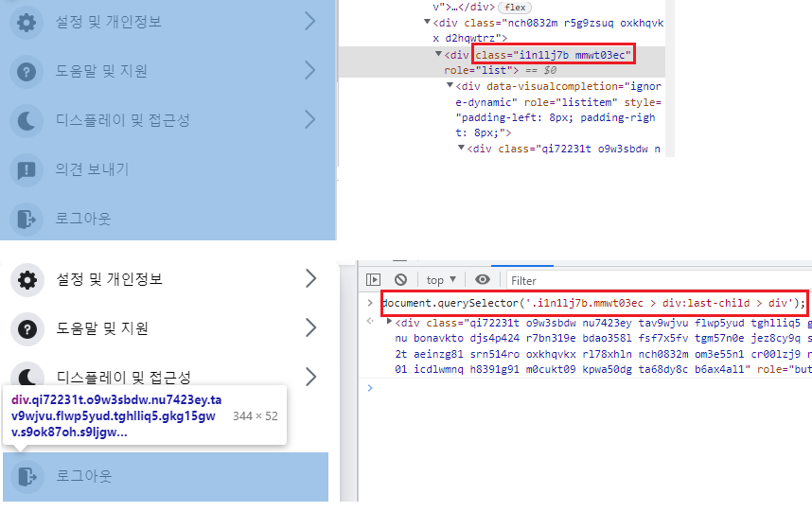
Task: Collapse the div class="qi72231t o9w3sbdw" node in Elements tree
Action: tap(462, 148)
